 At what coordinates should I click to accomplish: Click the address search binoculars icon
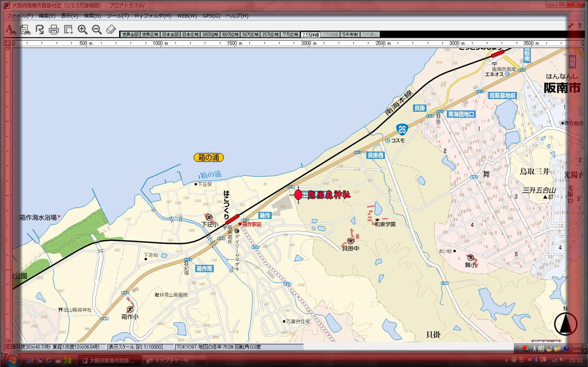11,29
